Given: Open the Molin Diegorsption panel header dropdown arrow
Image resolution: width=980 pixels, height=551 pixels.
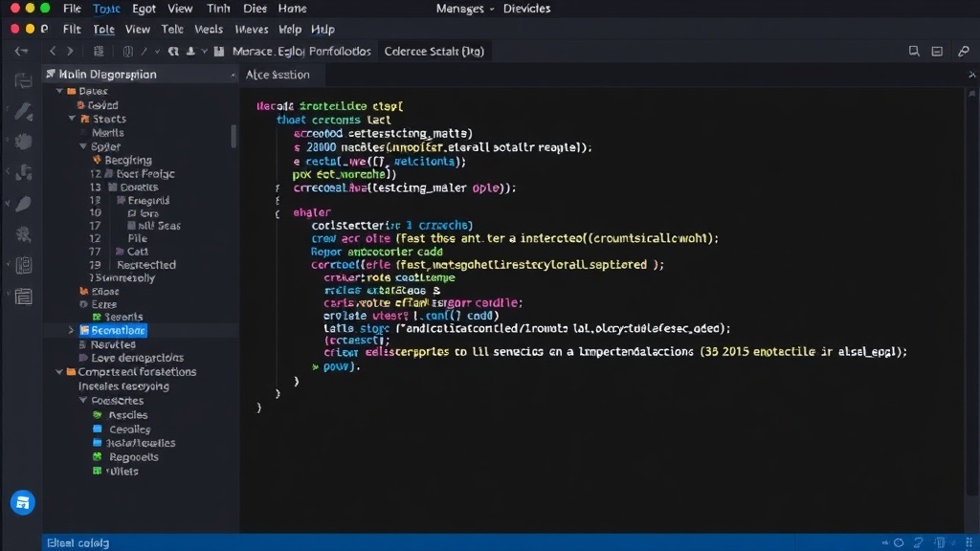Looking at the screenshot, I should tap(233, 75).
